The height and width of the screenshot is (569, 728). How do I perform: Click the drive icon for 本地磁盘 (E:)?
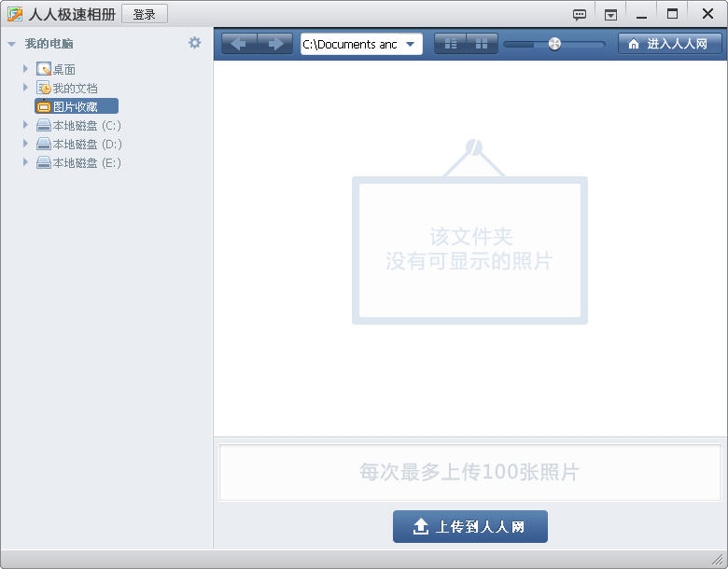(44, 162)
